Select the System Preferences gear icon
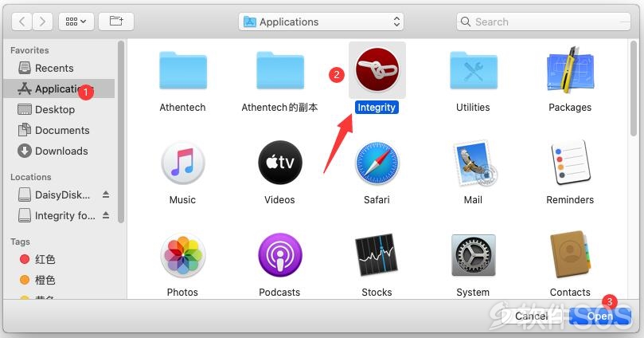This screenshot has height=338, width=644. (474, 255)
